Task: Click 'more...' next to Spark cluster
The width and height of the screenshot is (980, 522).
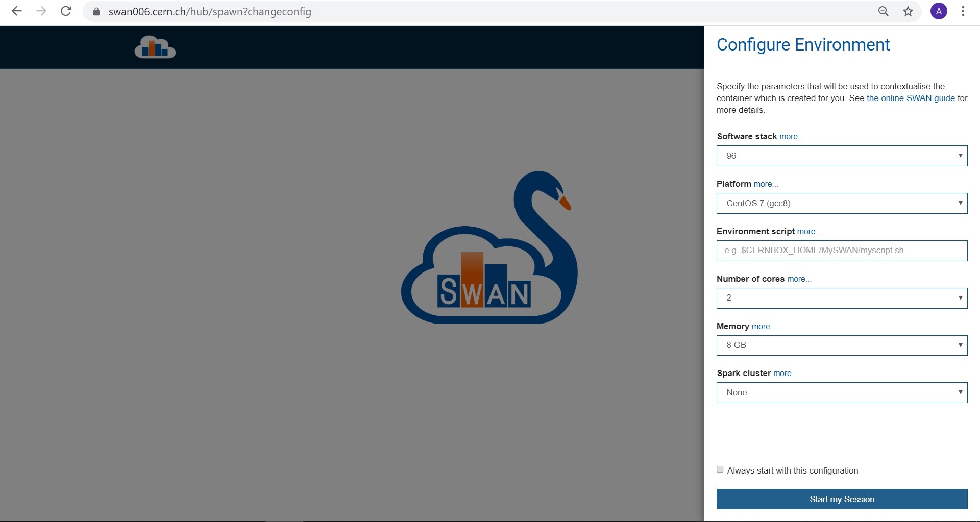Action: 786,374
